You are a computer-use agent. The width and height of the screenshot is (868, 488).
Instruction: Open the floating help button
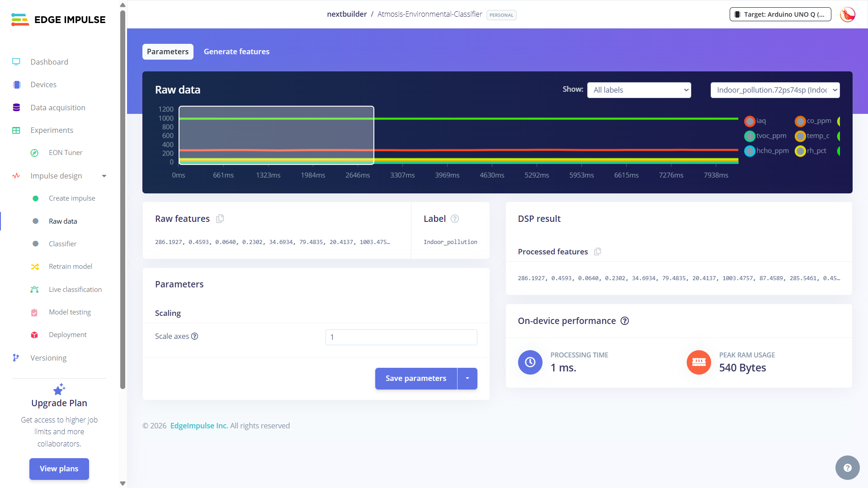click(848, 468)
